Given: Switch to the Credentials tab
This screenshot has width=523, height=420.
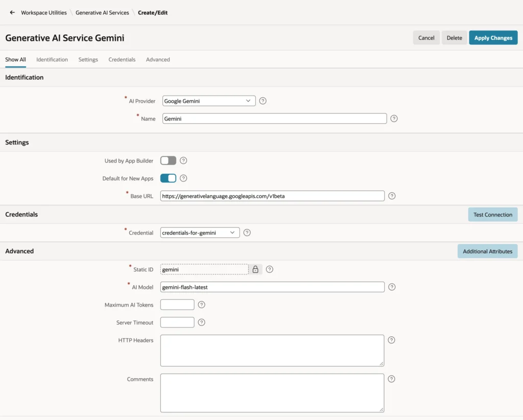Looking at the screenshot, I should (122, 59).
